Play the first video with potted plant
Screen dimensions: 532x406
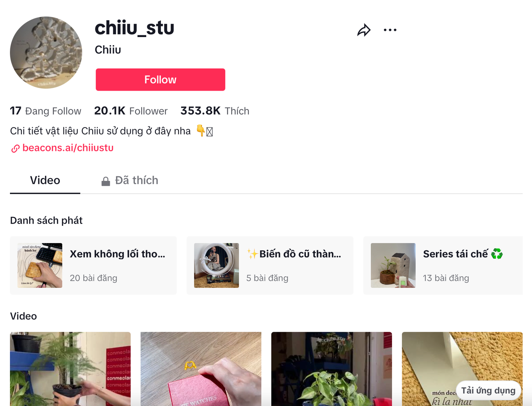[70, 369]
